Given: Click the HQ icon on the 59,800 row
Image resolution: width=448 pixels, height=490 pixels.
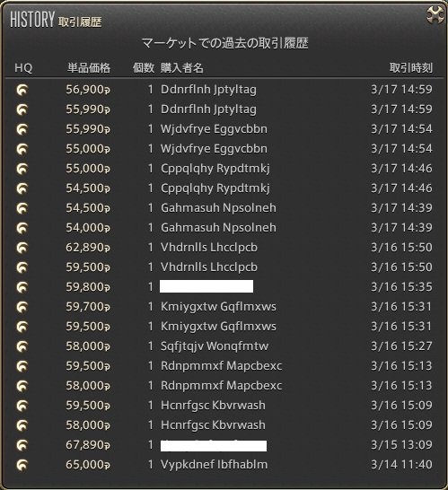Looking at the screenshot, I should coord(22,287).
